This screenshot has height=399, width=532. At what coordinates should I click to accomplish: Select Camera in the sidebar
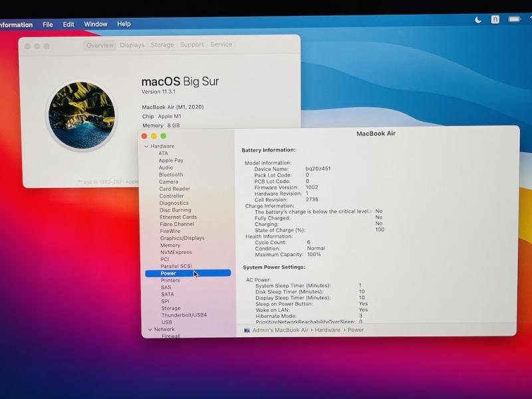pyautogui.click(x=169, y=182)
